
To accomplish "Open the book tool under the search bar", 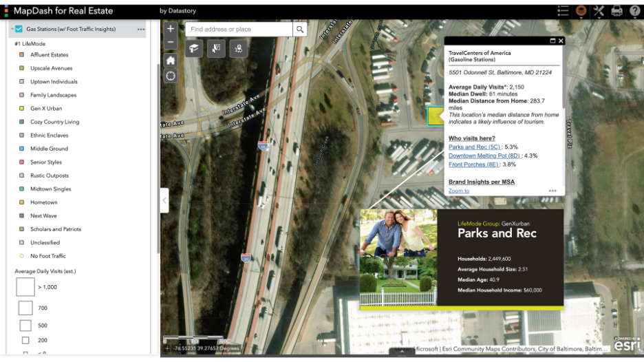I will [194, 49].
